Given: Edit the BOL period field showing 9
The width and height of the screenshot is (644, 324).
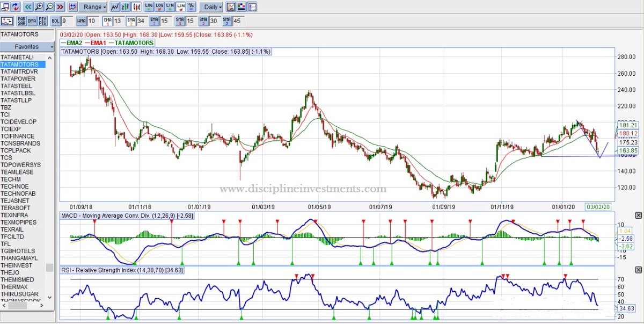Looking at the screenshot, I should 67,21.
